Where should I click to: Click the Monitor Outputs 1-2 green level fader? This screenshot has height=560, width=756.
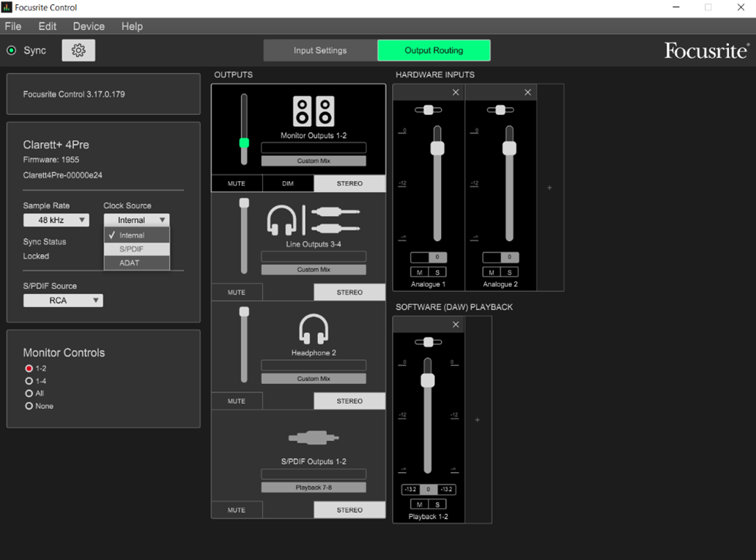point(245,143)
